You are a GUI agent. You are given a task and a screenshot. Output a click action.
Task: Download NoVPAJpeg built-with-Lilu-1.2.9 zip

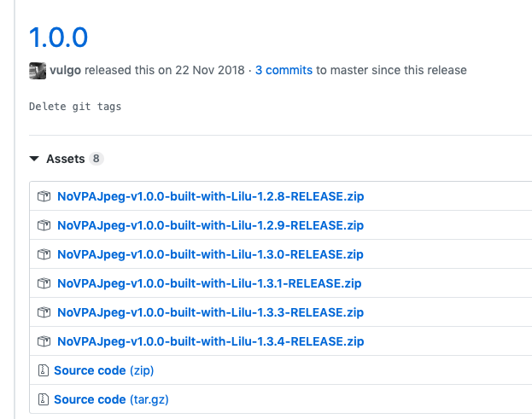[210, 225]
